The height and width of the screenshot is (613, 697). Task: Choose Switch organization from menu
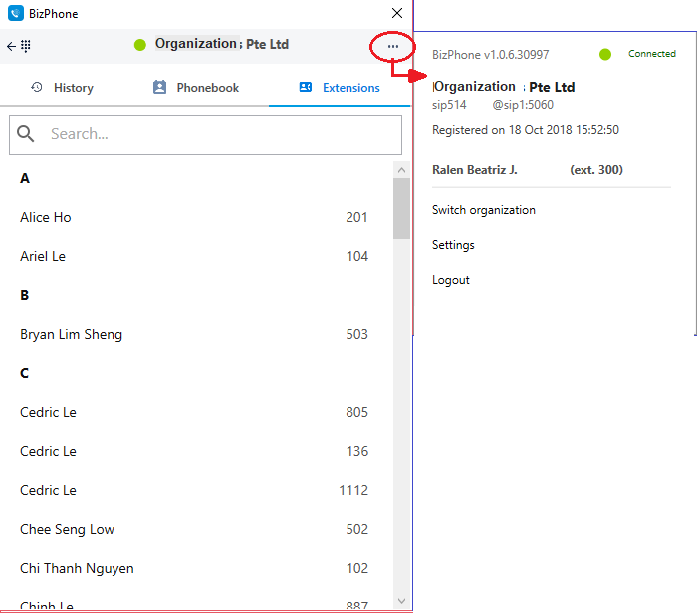[484, 210]
